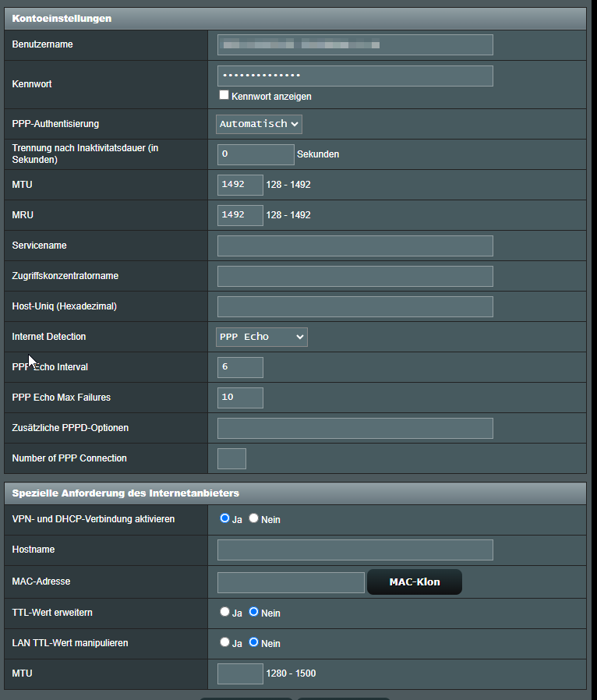Select Ja for TTL-Wert erweitern
The width and height of the screenshot is (597, 700).
point(225,612)
